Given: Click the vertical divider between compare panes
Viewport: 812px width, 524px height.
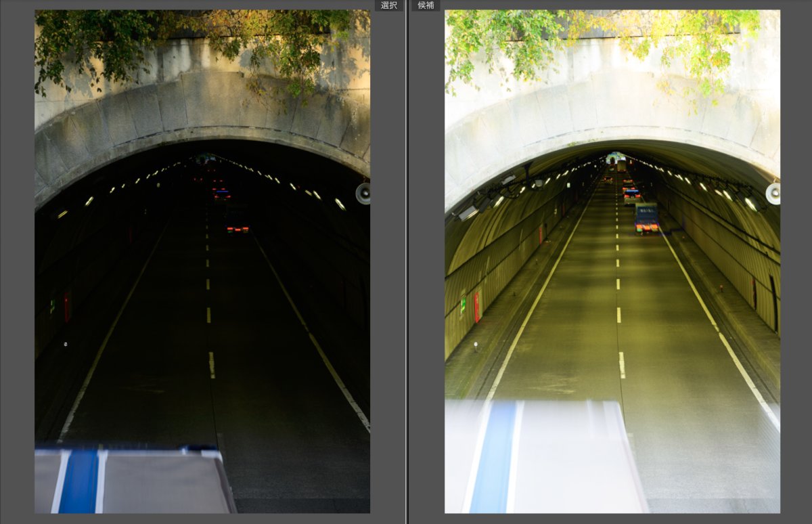Looking at the screenshot, I should tap(407, 271).
